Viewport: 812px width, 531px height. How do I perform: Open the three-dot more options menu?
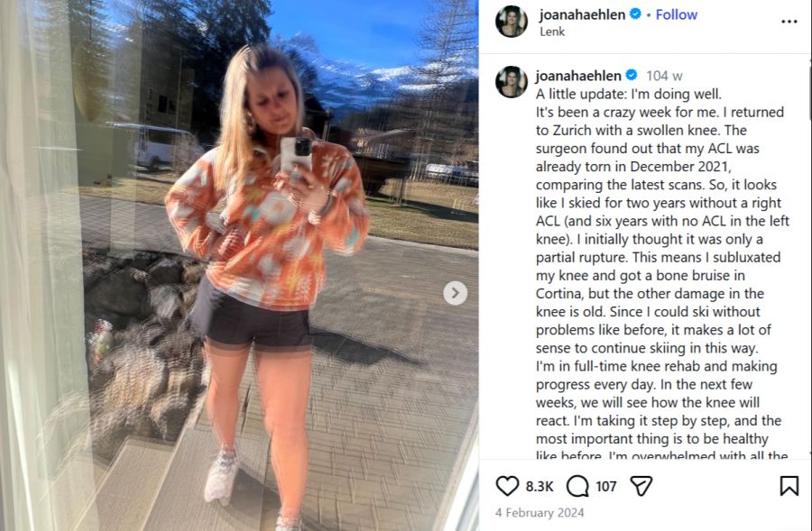point(789,22)
